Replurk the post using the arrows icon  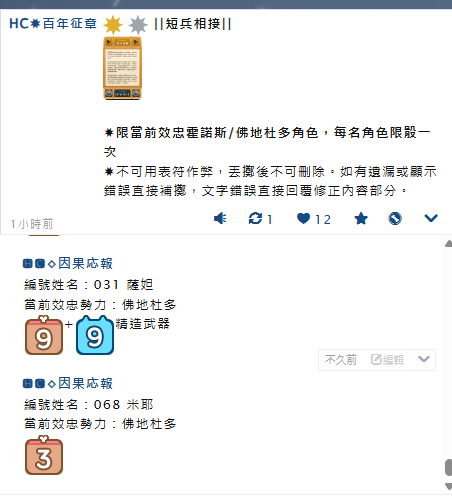click(x=255, y=219)
